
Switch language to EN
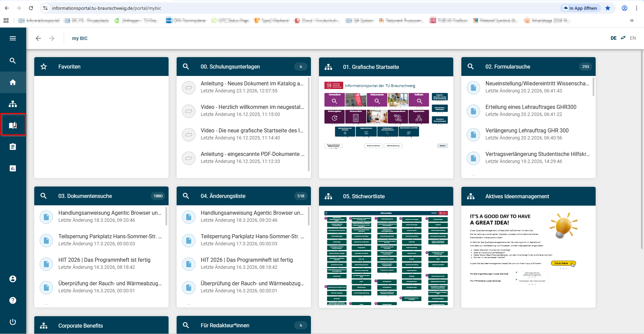coord(633,38)
